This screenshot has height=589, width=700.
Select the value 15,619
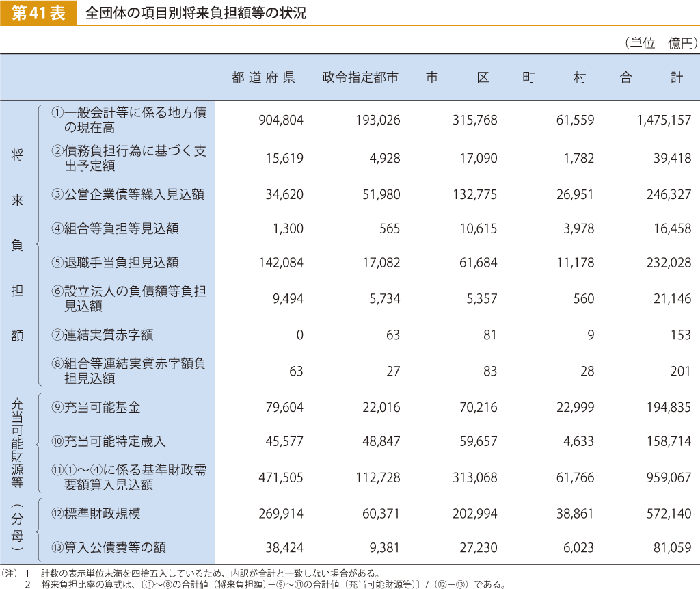click(x=284, y=158)
